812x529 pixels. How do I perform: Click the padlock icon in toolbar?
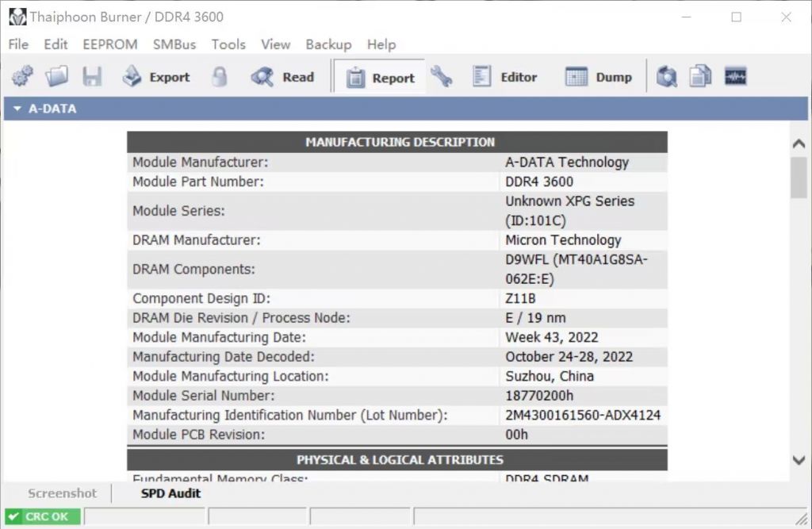(220, 77)
